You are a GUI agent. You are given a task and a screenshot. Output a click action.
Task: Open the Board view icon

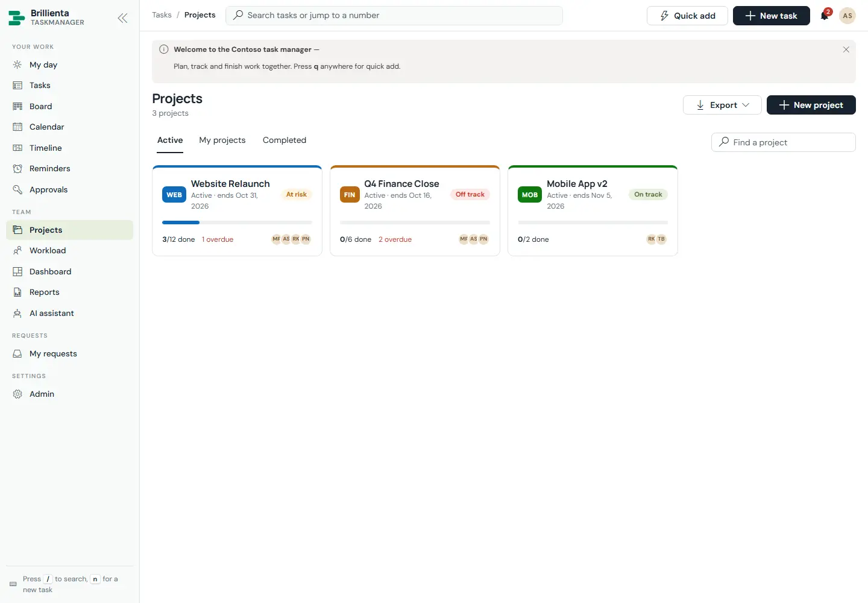coord(17,106)
